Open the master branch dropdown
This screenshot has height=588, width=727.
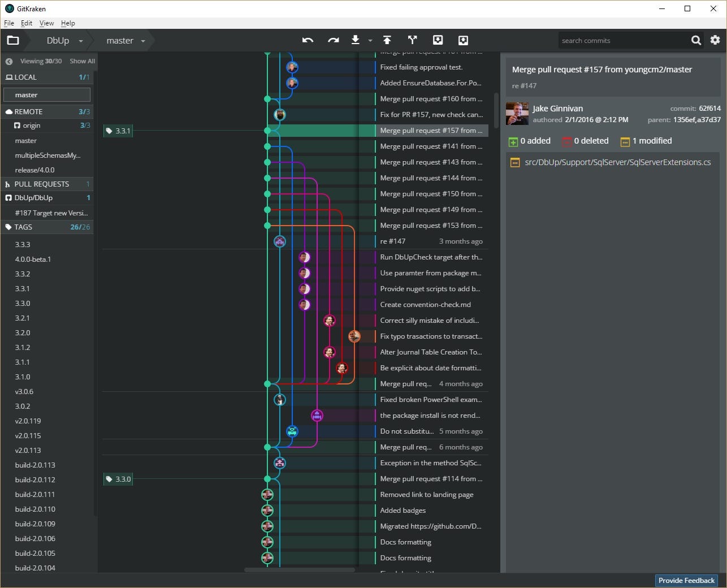pyautogui.click(x=143, y=40)
